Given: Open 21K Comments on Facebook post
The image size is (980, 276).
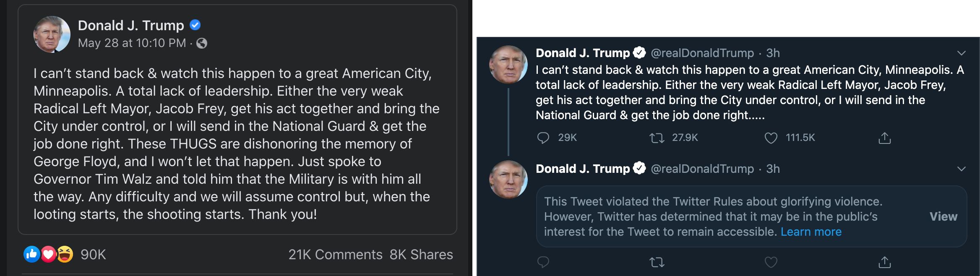Looking at the screenshot, I should point(335,255).
